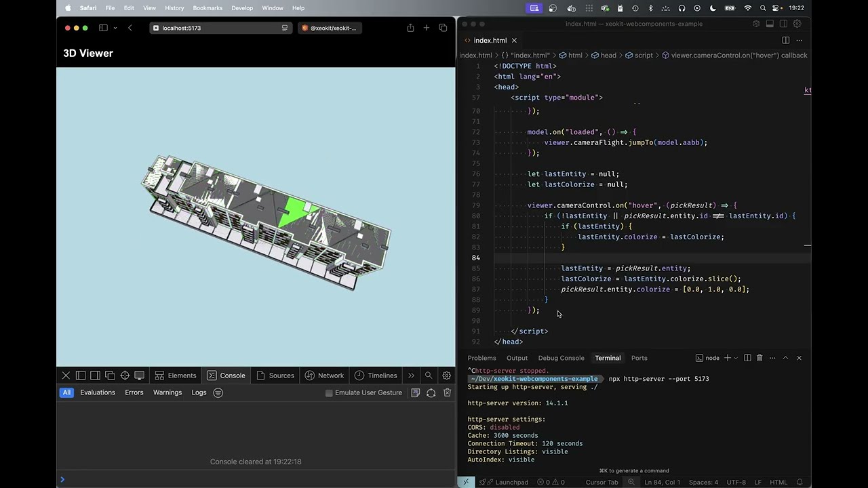Screen dimensions: 868x488
Task: Switch to Elements tab in inspector
Action: (x=176, y=375)
